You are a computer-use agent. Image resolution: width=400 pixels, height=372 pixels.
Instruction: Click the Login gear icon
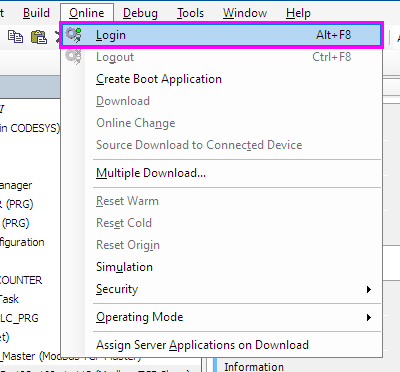pos(73,35)
